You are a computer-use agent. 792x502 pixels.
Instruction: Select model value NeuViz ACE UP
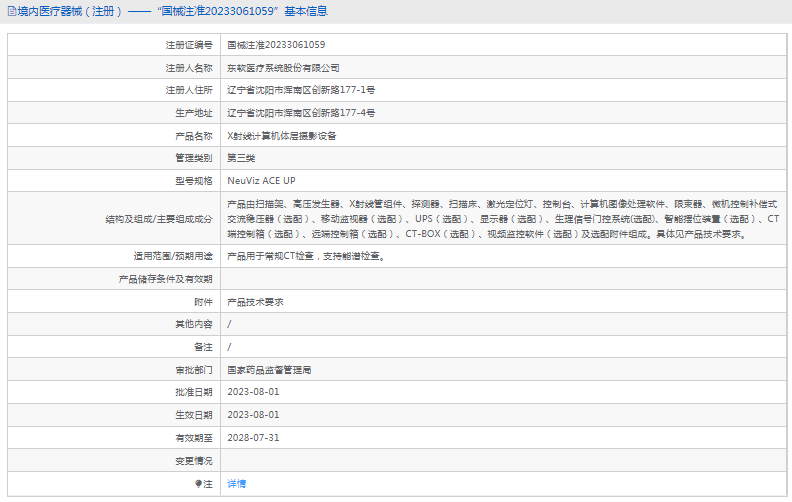pos(261,181)
